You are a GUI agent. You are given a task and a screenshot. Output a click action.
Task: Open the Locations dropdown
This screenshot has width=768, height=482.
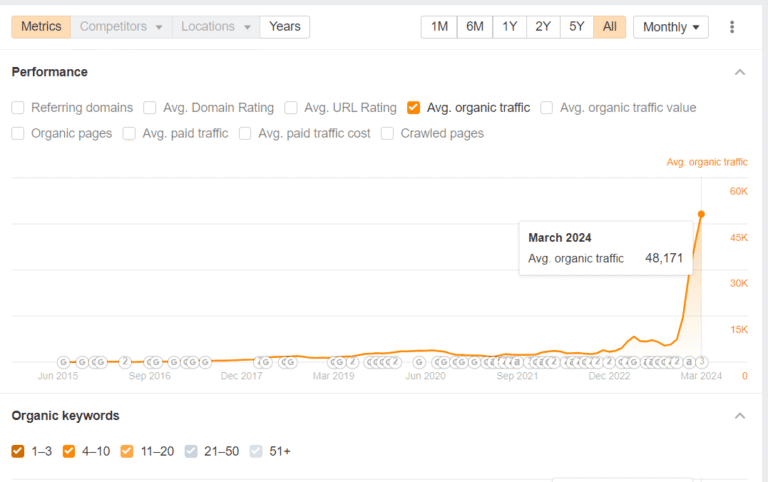(x=215, y=26)
